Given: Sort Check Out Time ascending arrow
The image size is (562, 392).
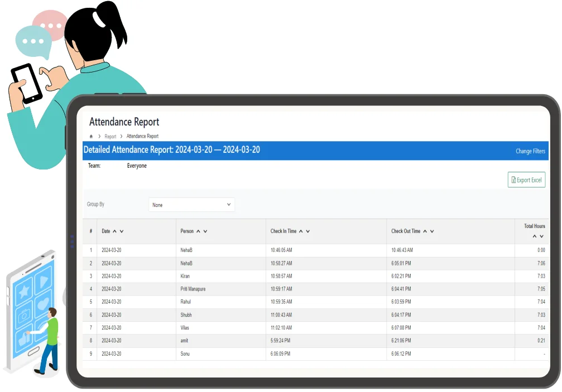Looking at the screenshot, I should 425,231.
